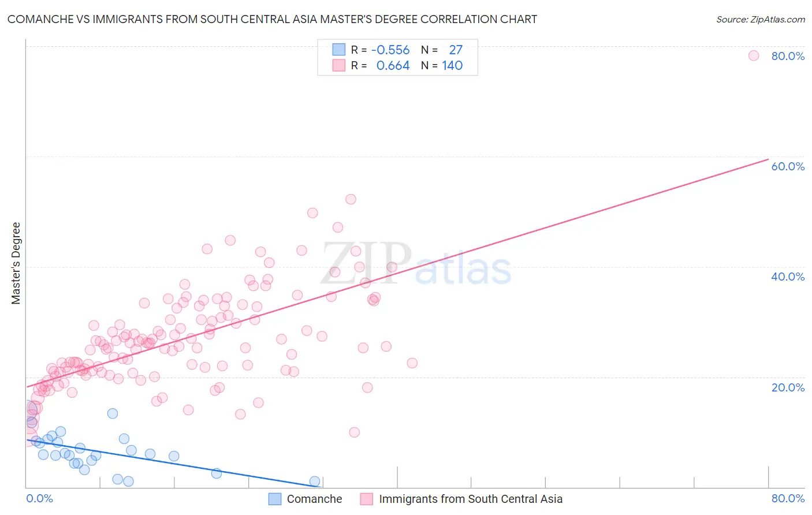Image resolution: width=812 pixels, height=515 pixels.
Task: Click the 80.0% x-axis label at bottom right
Action: coord(788,498)
